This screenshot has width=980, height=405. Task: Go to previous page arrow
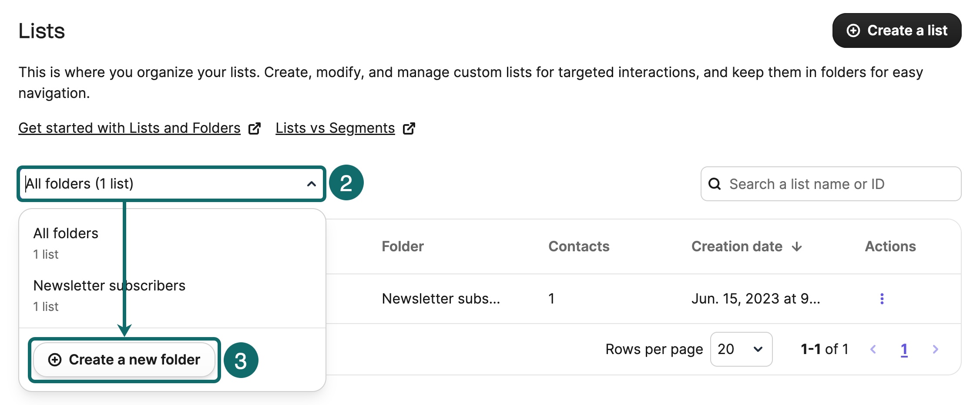coord(873,349)
